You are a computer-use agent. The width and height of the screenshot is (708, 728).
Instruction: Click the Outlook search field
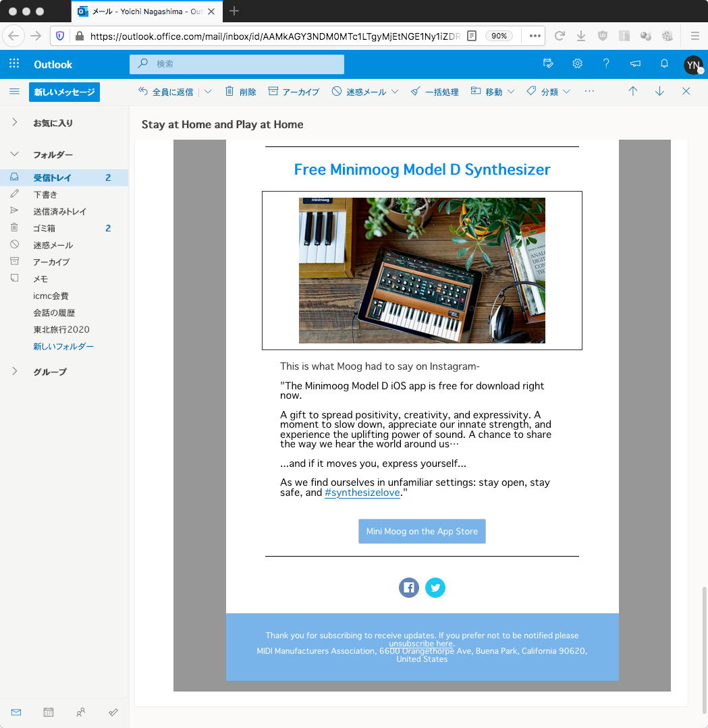click(237, 64)
